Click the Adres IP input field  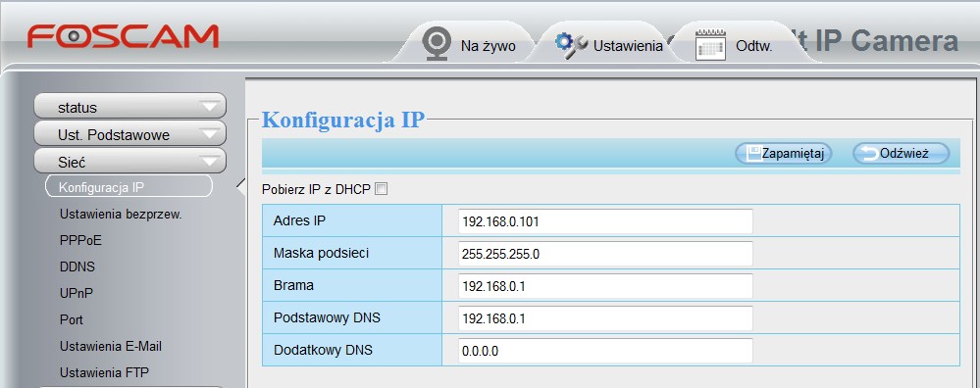pyautogui.click(x=605, y=220)
